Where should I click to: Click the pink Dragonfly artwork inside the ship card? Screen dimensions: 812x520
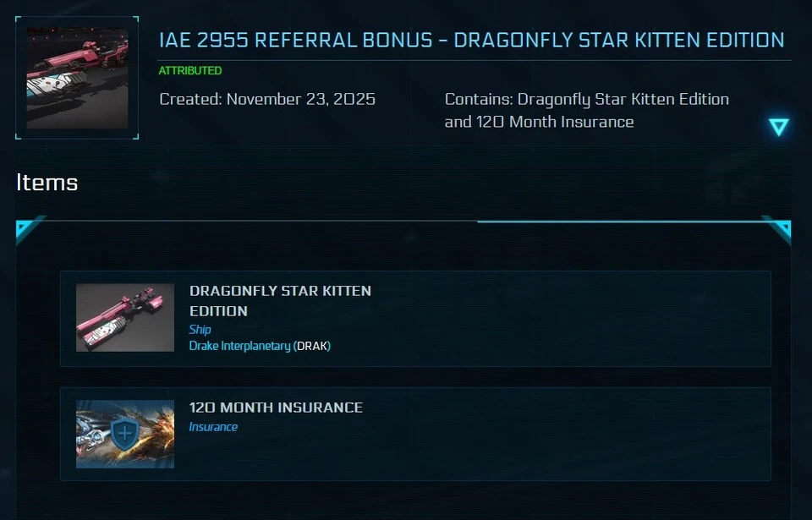123,317
